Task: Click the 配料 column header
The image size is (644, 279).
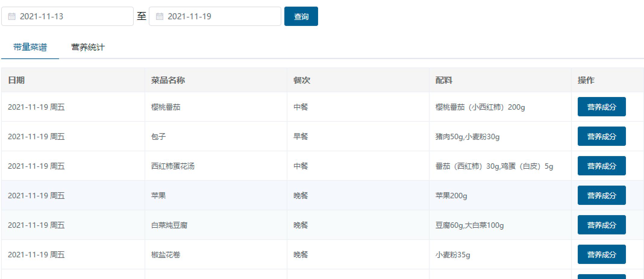Action: (444, 80)
